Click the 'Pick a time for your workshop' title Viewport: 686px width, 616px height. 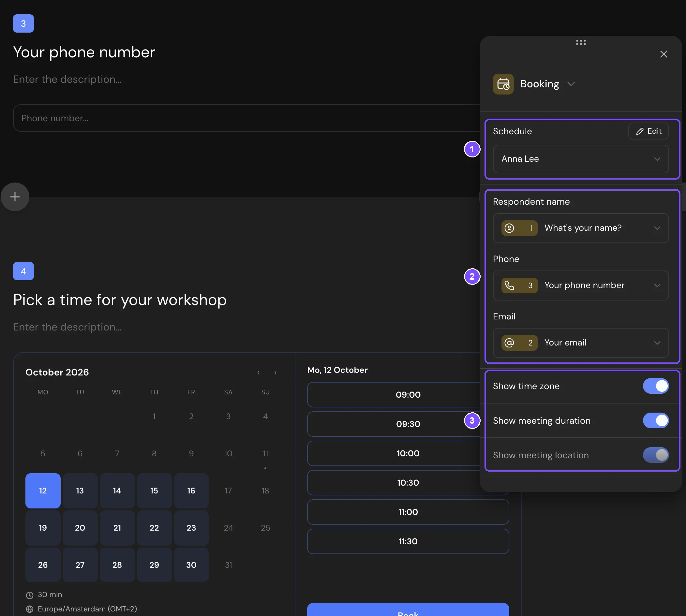[x=120, y=300]
